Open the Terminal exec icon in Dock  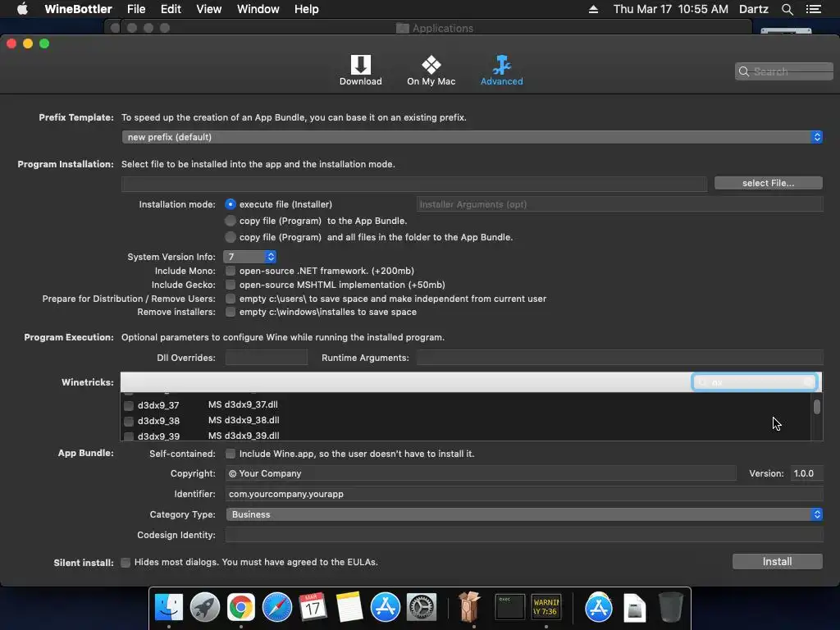click(x=509, y=607)
